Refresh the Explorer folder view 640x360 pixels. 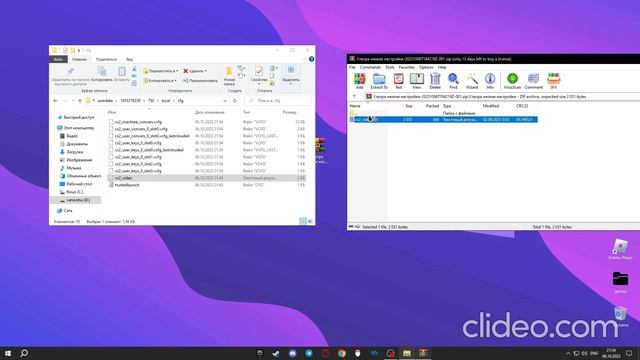pyautogui.click(x=235, y=100)
